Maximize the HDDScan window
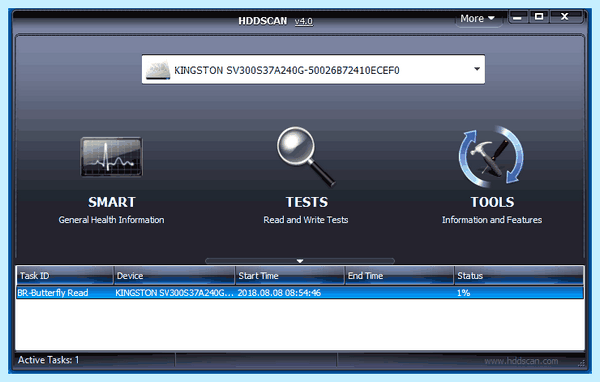 (x=539, y=17)
